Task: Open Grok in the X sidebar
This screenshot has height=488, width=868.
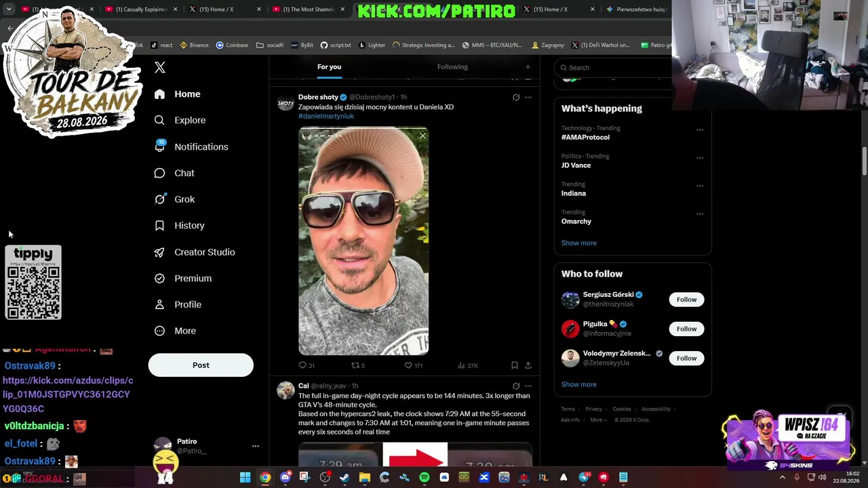Action: coord(174,199)
